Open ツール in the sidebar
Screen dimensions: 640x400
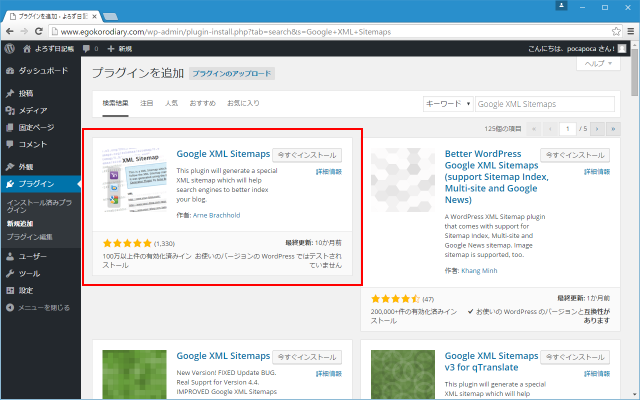point(40,273)
